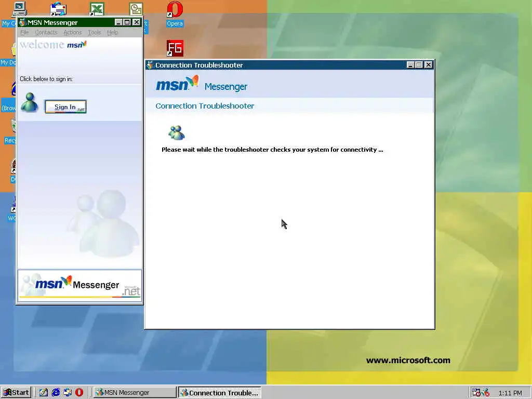Image resolution: width=532 pixels, height=399 pixels.
Task: Click the two-buddies icon in Connection Troubleshooter
Action: coord(177,132)
